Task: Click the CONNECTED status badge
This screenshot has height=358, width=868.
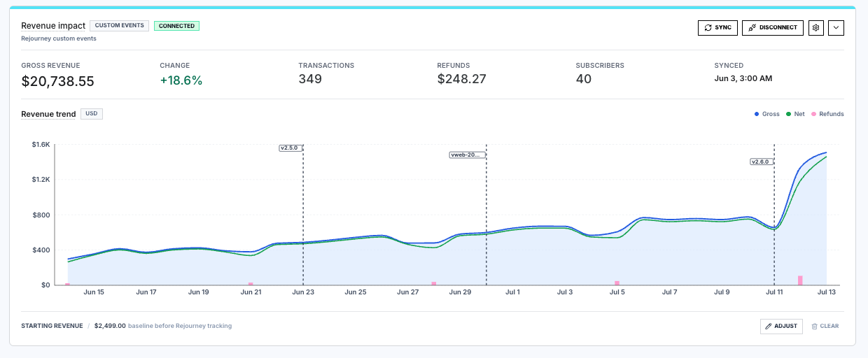Action: (176, 26)
